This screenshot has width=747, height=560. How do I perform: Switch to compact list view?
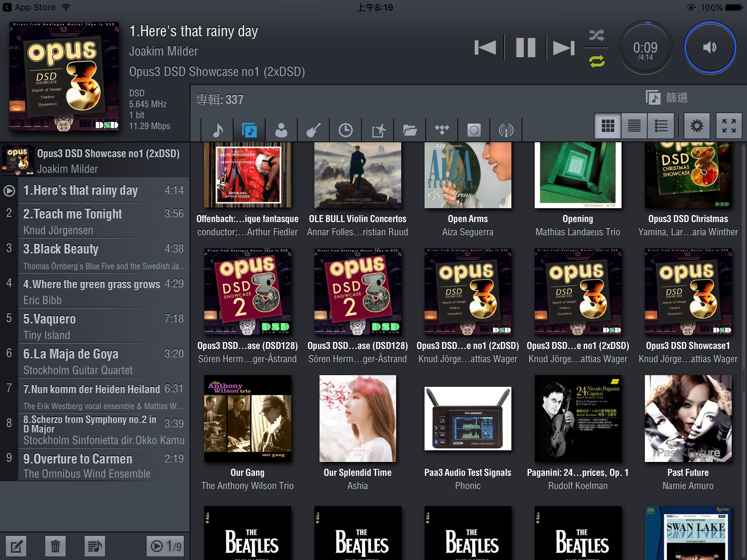click(x=634, y=126)
